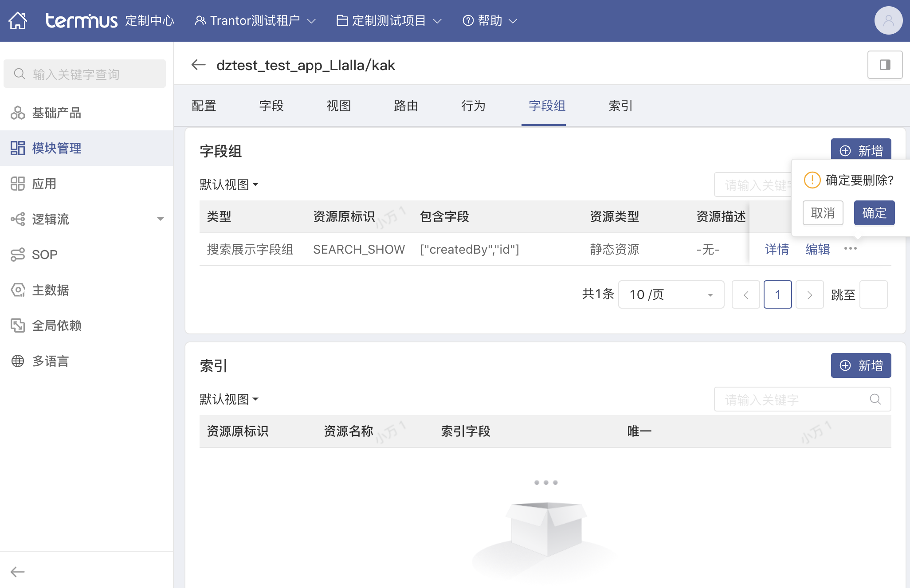910x588 pixels.
Task: Click 新增 button in 字段组 section
Action: pyautogui.click(x=861, y=150)
